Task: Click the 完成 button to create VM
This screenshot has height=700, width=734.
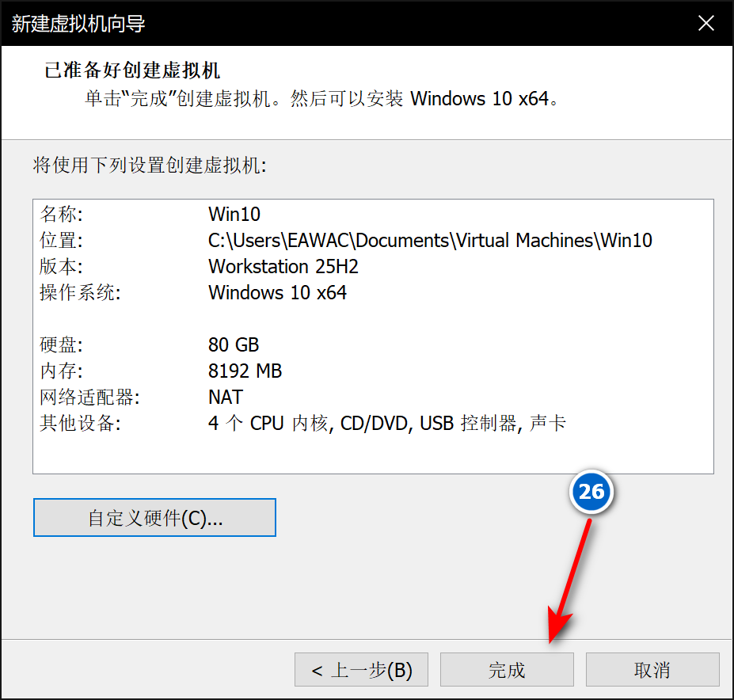Action: [x=507, y=670]
